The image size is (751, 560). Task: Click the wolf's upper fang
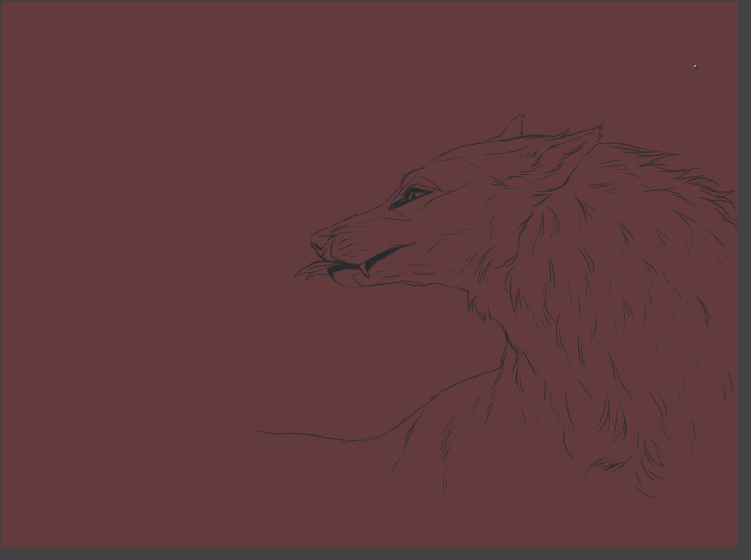point(365,269)
